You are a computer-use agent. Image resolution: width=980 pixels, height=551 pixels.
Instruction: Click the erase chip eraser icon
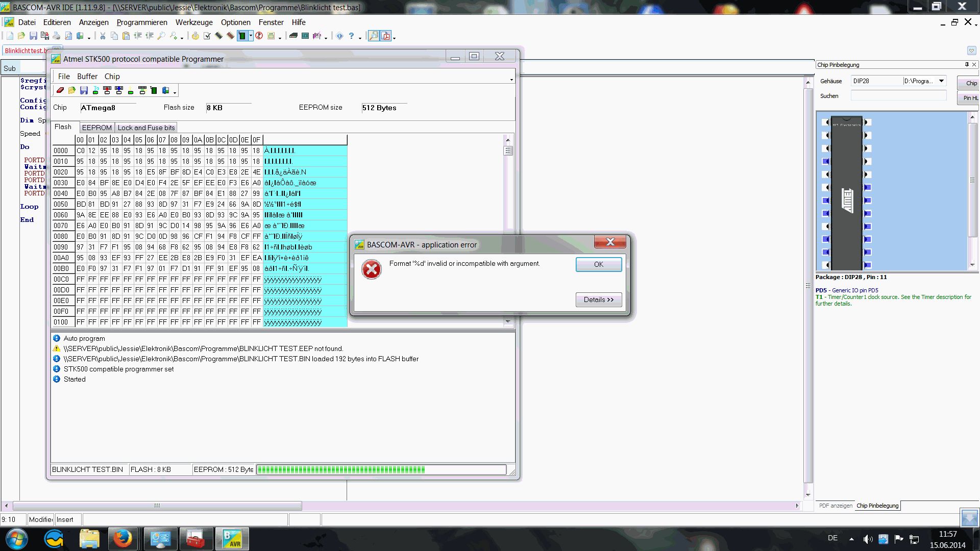tap(60, 91)
